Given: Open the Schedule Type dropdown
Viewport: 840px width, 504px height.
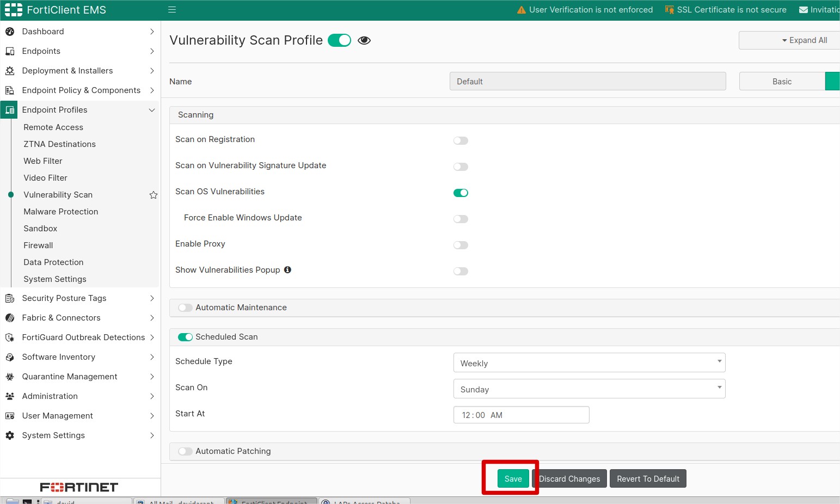Looking at the screenshot, I should tap(589, 362).
